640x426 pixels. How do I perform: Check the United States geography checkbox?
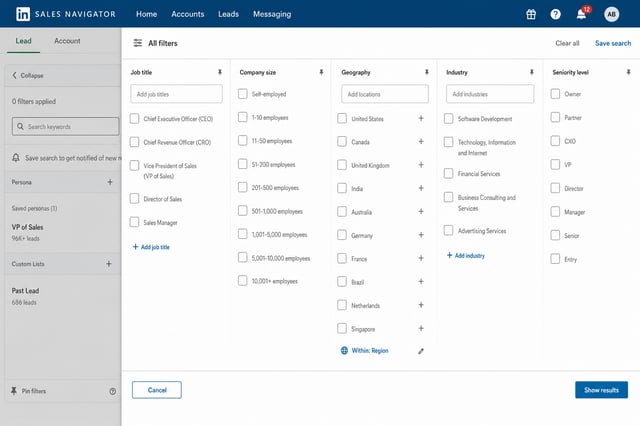pos(342,118)
